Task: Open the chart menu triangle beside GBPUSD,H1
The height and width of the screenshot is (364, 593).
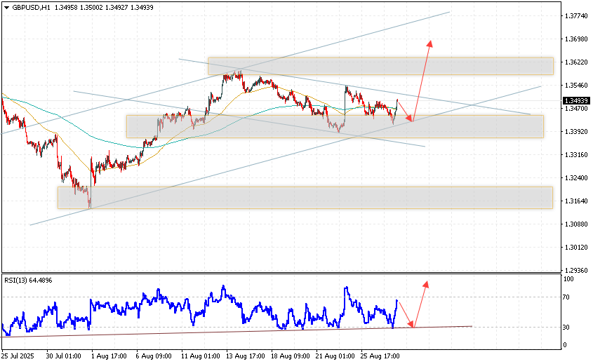Action: (6, 8)
